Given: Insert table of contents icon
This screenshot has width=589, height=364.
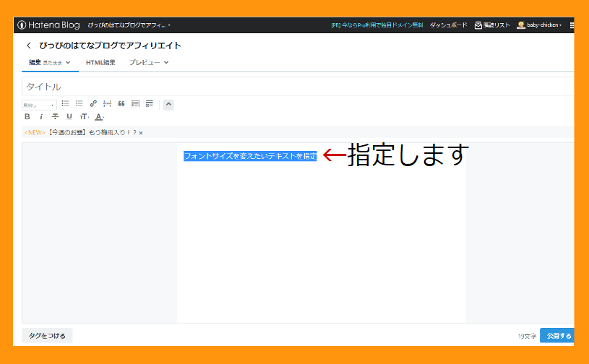Looking at the screenshot, I should [135, 103].
